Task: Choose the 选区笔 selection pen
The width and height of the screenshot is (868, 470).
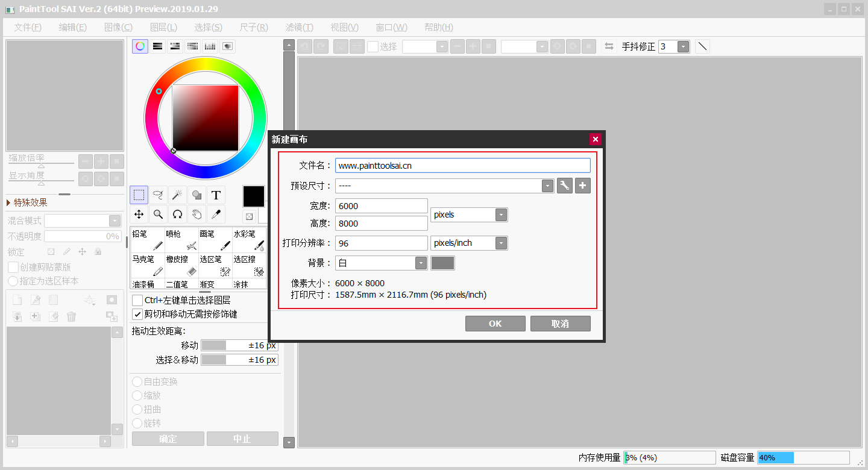Action: pos(215,265)
